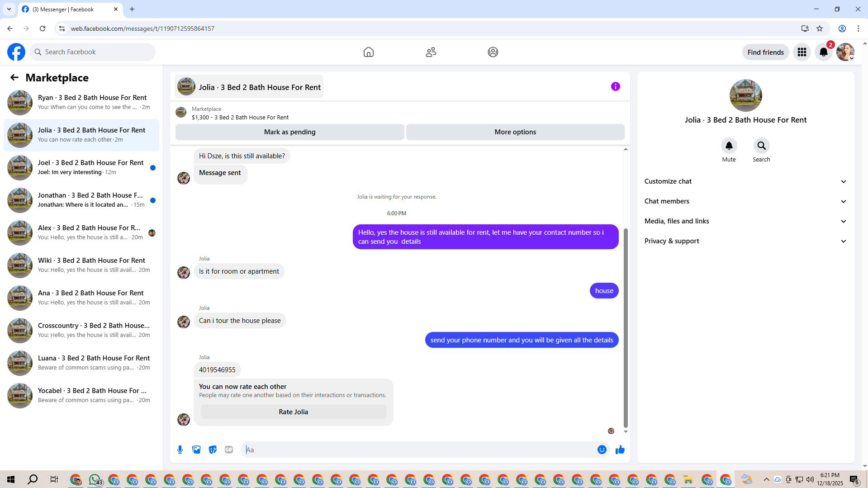
Task: Click the browser address bar URL
Action: (x=142, y=28)
